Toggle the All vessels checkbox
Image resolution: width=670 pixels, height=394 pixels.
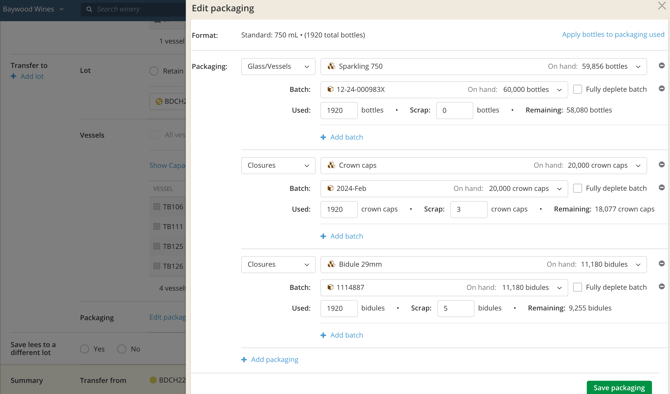(x=154, y=135)
